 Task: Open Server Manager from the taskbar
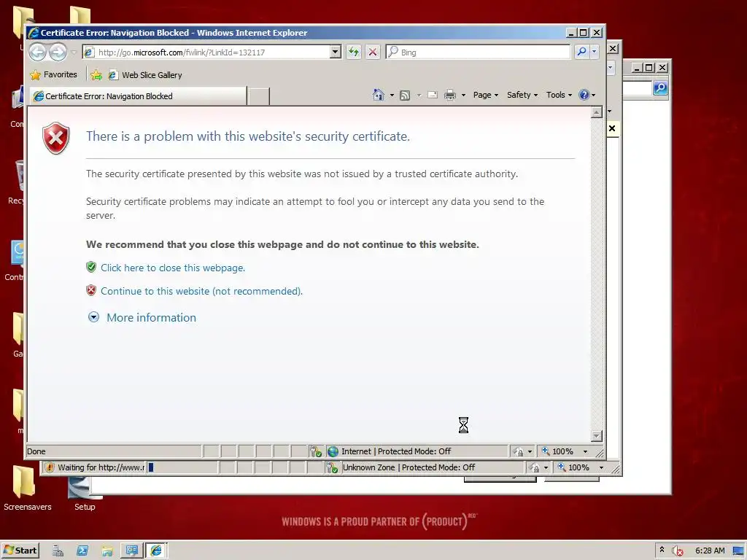(58, 551)
